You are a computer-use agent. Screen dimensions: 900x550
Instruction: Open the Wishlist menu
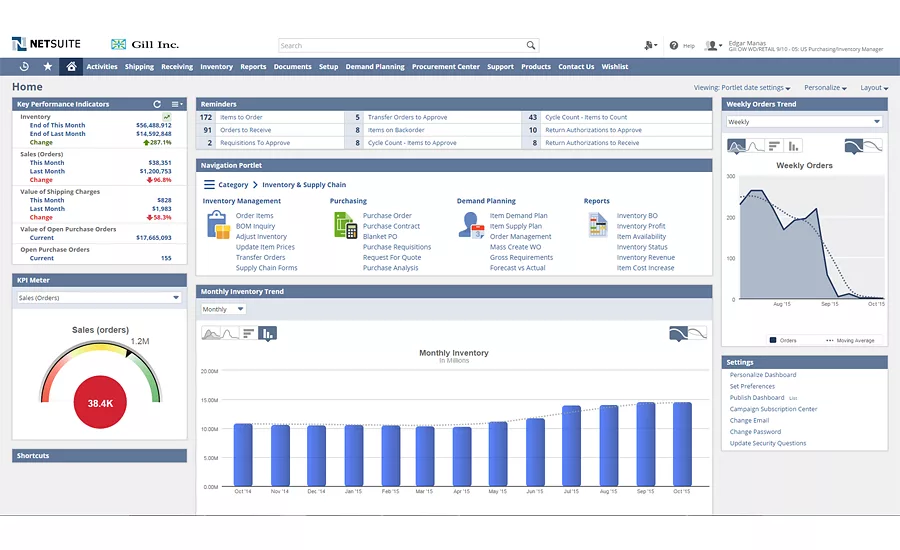(x=615, y=67)
